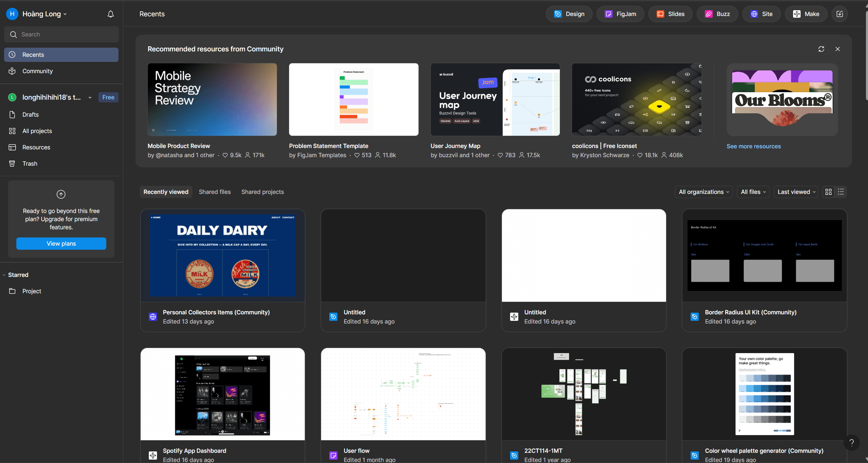Switch to list view layout

tap(840, 192)
